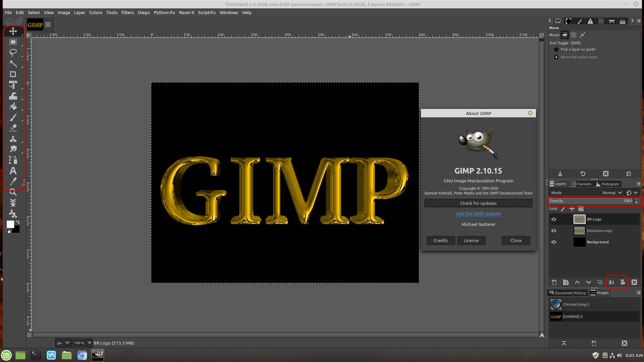Open the Tool Options dock tab menu

point(639,21)
